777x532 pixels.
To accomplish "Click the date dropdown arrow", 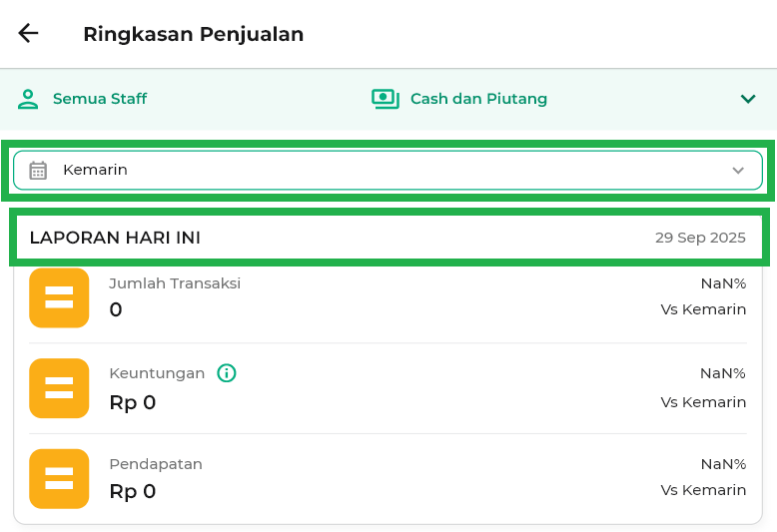I will pyautogui.click(x=738, y=171).
